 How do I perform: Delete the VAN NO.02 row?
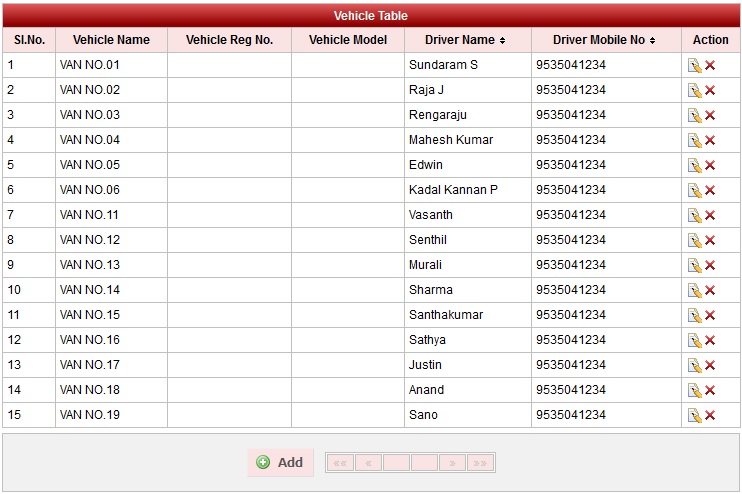[x=710, y=90]
